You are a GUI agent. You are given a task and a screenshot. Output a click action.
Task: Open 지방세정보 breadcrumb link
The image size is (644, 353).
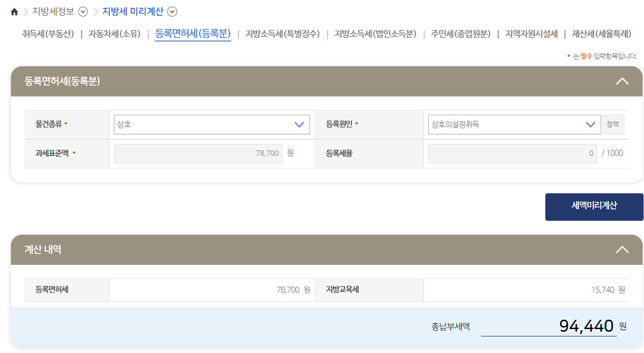click(x=53, y=11)
